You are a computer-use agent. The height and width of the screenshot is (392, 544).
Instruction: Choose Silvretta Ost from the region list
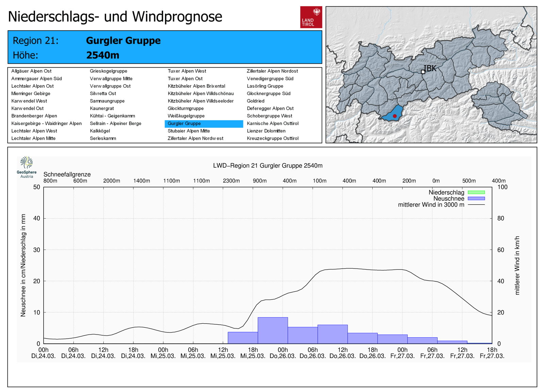click(103, 93)
